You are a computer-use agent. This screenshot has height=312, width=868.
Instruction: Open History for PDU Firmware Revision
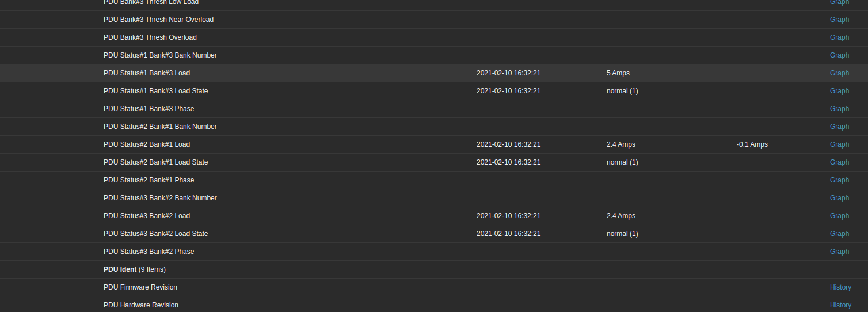(x=840, y=287)
